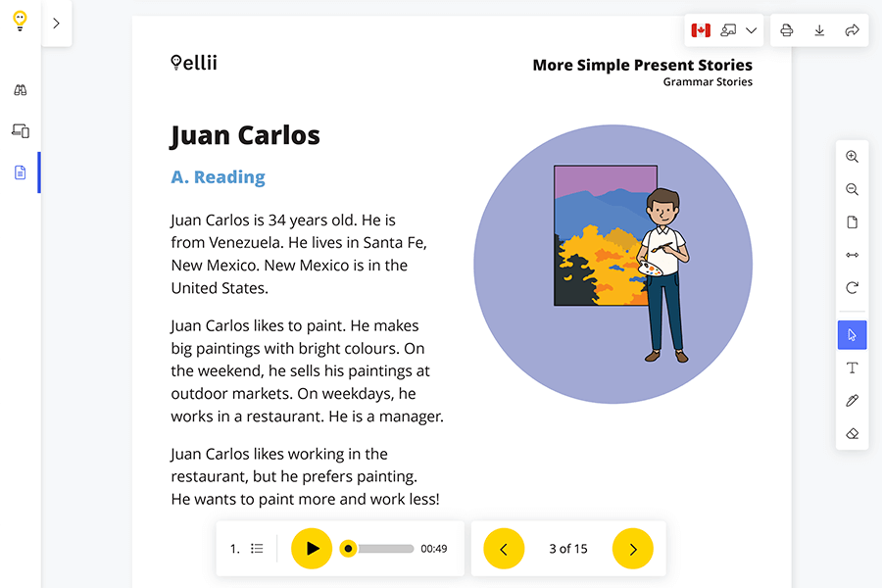Play the Juan Carlos audio recording
882x588 pixels.
312,548
